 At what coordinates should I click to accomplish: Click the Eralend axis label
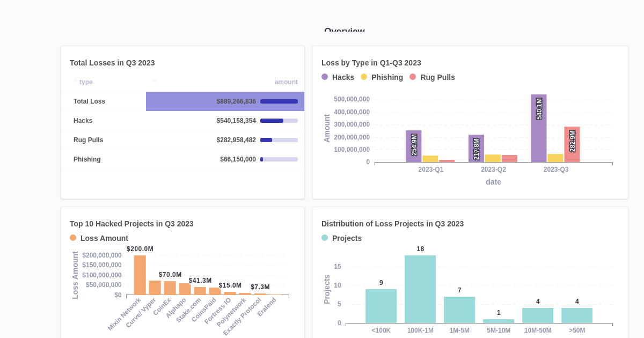coord(268,306)
